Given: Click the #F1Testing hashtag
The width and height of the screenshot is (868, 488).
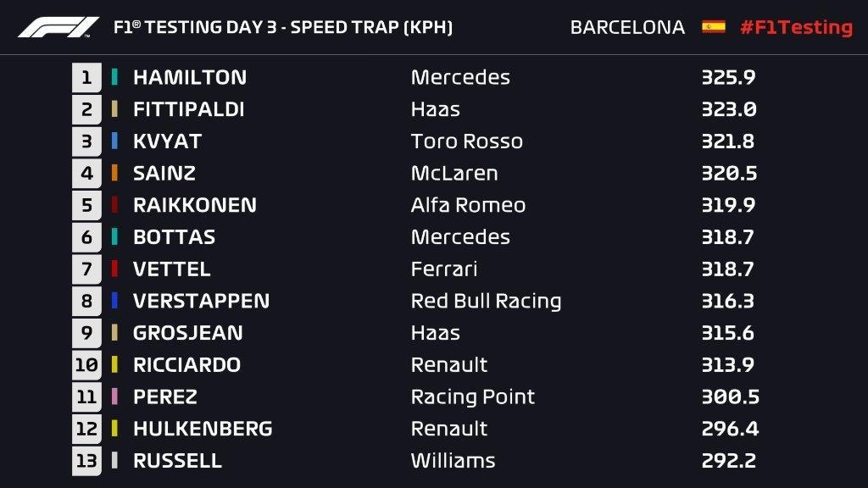Looking at the screenshot, I should click(795, 27).
